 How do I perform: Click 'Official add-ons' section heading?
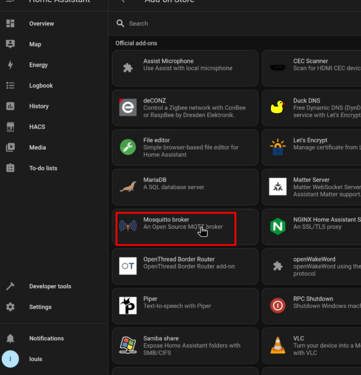[136, 43]
